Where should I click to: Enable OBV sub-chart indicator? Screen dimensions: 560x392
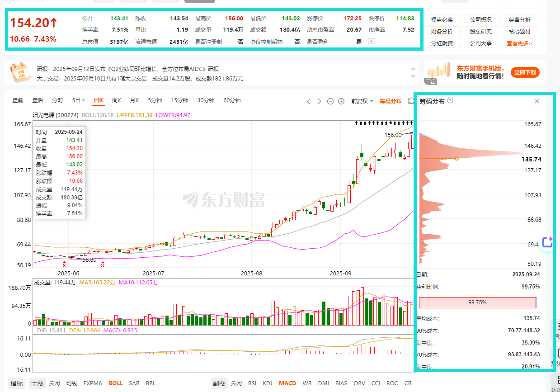click(359, 383)
